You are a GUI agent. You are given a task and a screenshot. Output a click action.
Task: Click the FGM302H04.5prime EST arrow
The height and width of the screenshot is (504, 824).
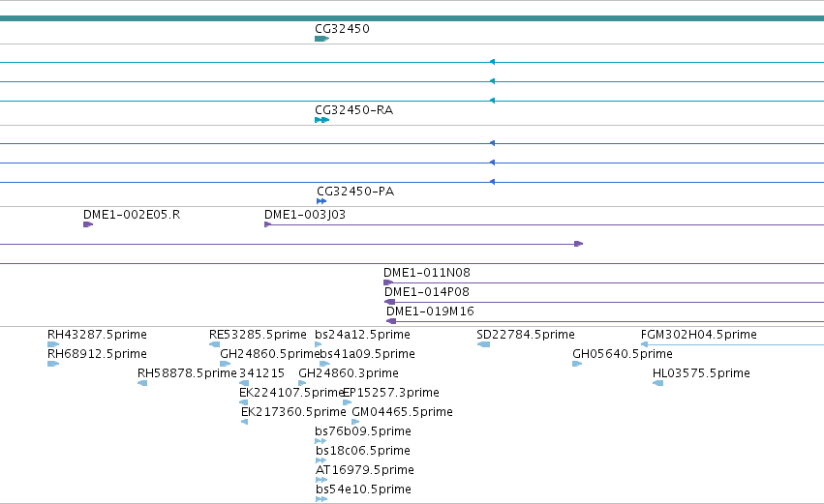coord(644,345)
